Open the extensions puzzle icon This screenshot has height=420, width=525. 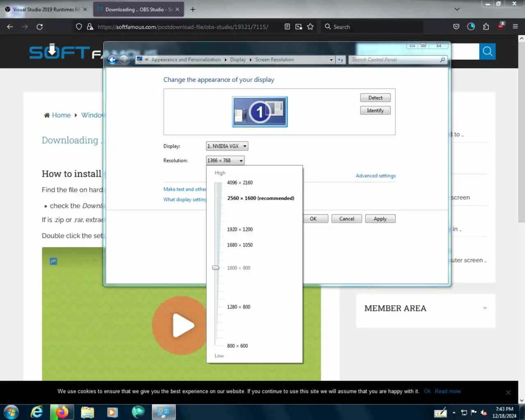pyautogui.click(x=486, y=27)
